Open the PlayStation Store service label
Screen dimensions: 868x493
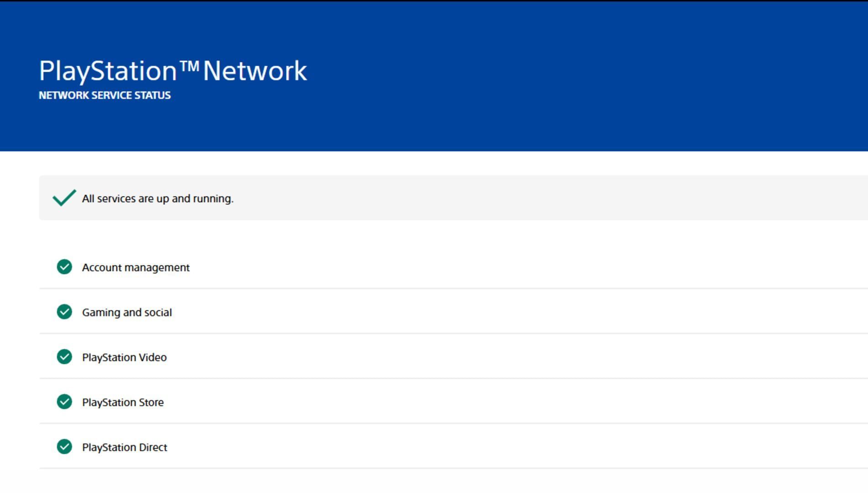pos(123,403)
